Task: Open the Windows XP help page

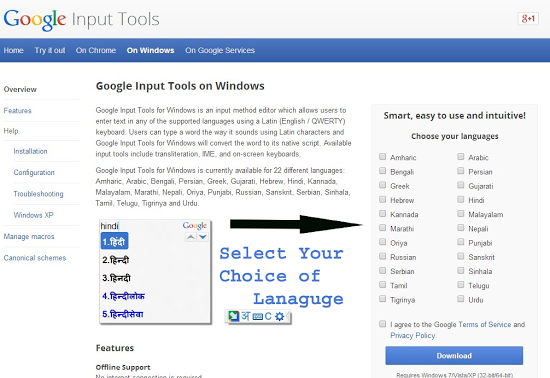Action: click(33, 215)
